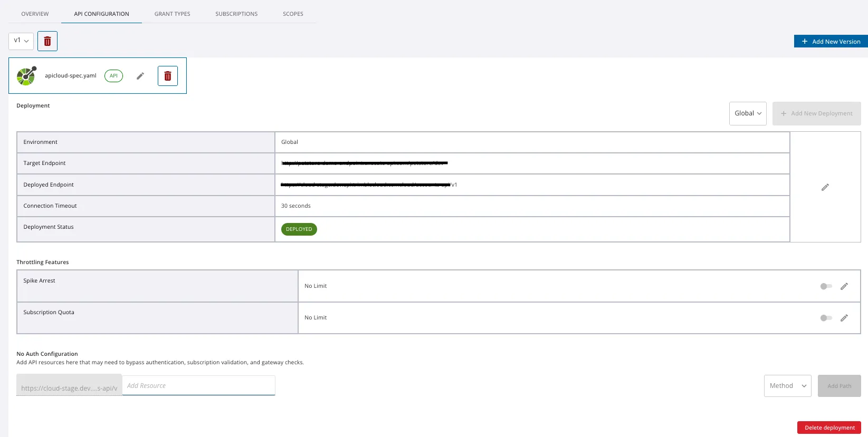Edit the Subscription Quota limit
The width and height of the screenshot is (868, 437).
pyautogui.click(x=844, y=318)
